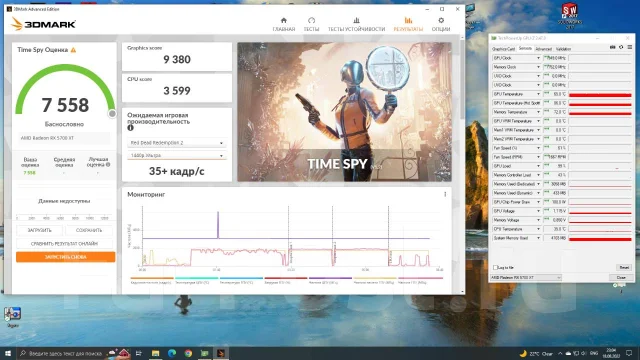Open the SolidWorks desktop shortcut
640x360 pixels.
tap(570, 16)
